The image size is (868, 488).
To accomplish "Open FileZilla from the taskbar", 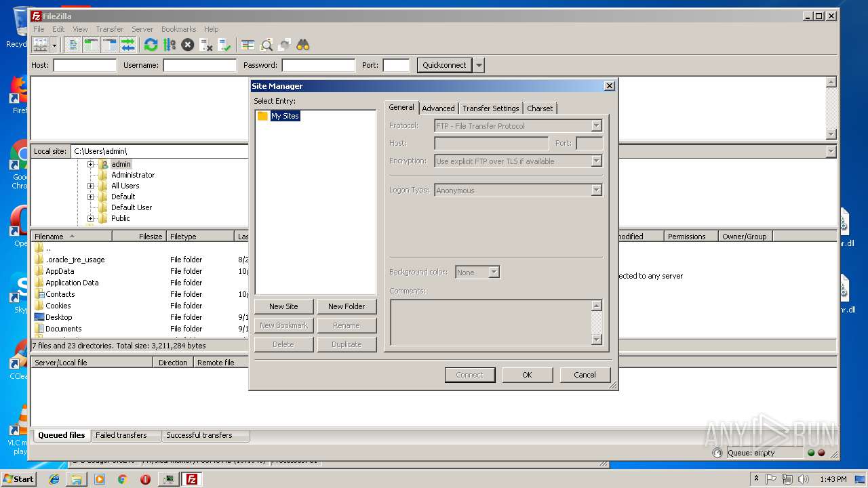I will pyautogui.click(x=192, y=479).
